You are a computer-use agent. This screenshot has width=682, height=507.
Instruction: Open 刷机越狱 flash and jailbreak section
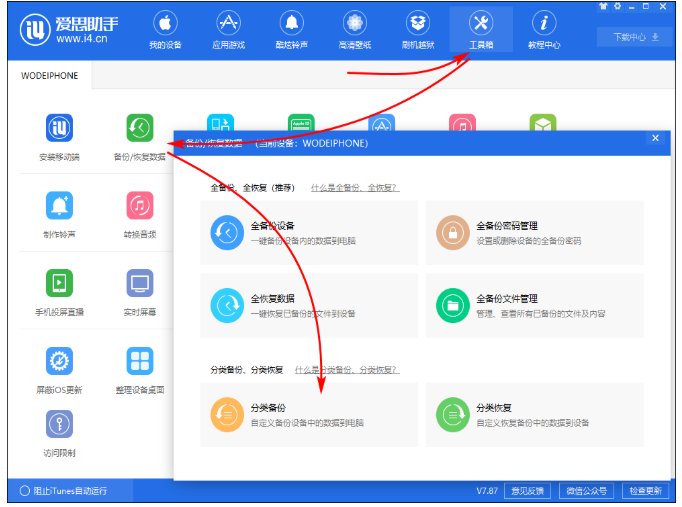click(418, 30)
